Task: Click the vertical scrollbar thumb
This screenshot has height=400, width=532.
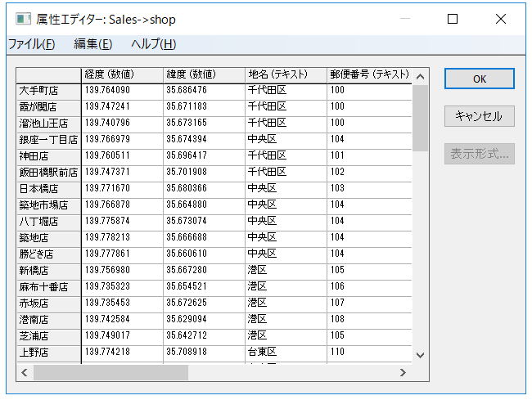Action: tap(421, 118)
